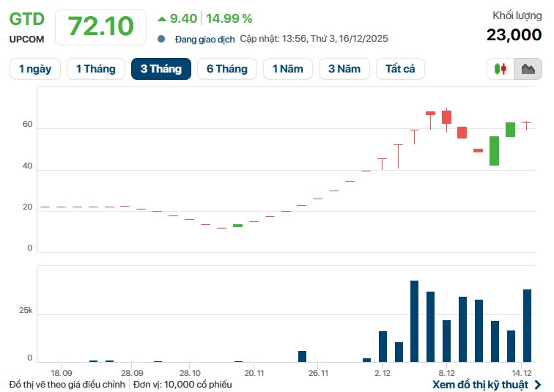554x392 pixels.
Task: Select the 3 Năm time range
Action: (x=344, y=69)
